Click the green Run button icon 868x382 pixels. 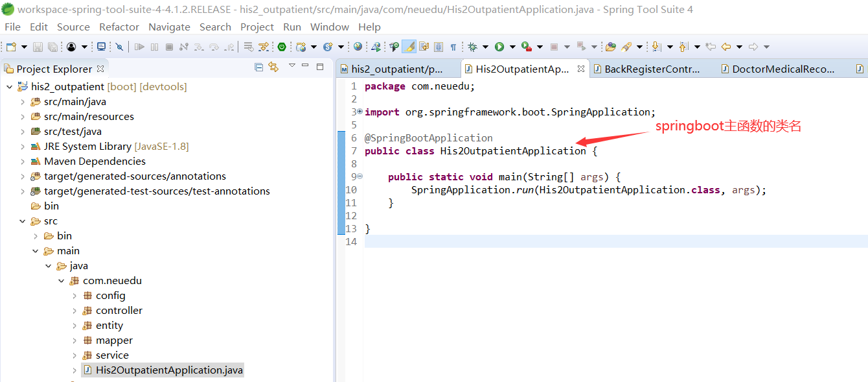[x=499, y=47]
